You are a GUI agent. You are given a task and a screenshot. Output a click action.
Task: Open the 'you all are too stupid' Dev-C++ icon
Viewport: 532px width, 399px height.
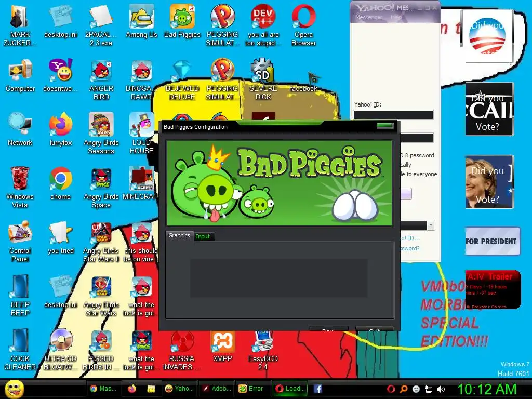(x=263, y=25)
